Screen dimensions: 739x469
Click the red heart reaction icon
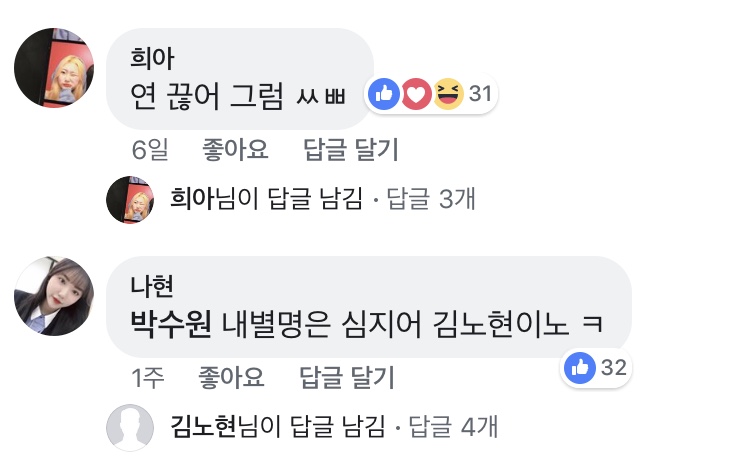click(416, 95)
